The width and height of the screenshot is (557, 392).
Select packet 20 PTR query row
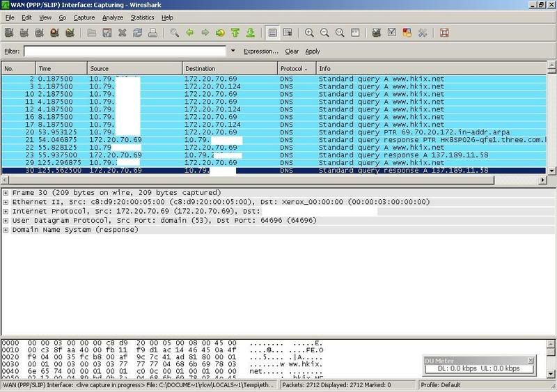(x=274, y=132)
